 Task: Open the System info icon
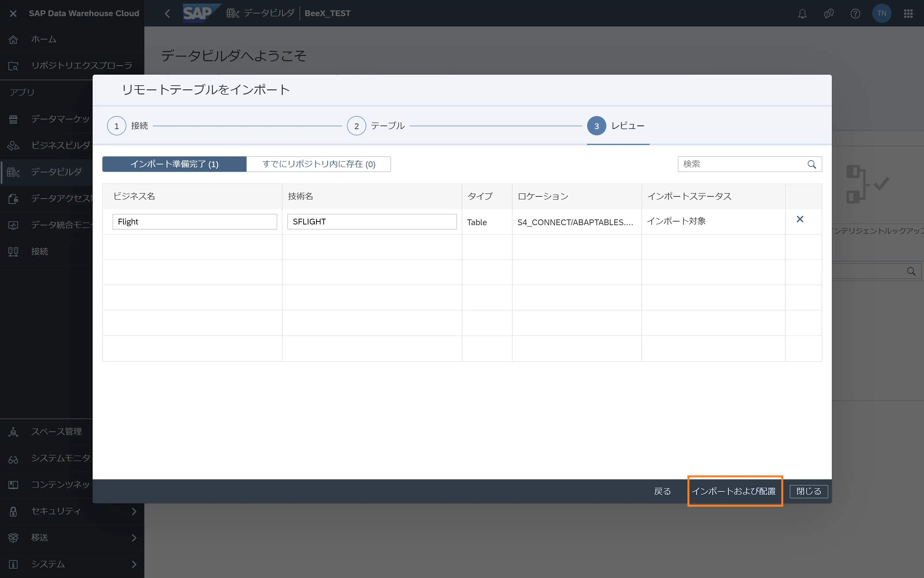[x=13, y=564]
